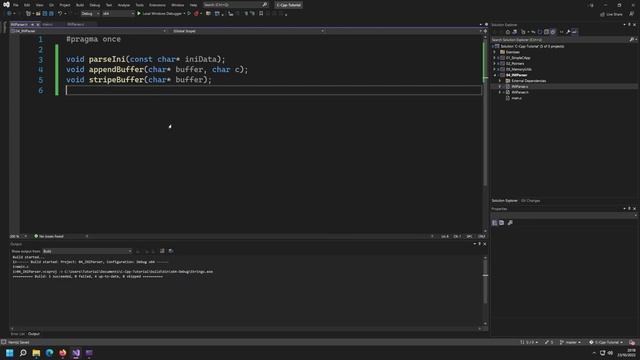The height and width of the screenshot is (360, 640).
Task: Toggle Solution Explorer auto-hide pin
Action: click(x=629, y=24)
